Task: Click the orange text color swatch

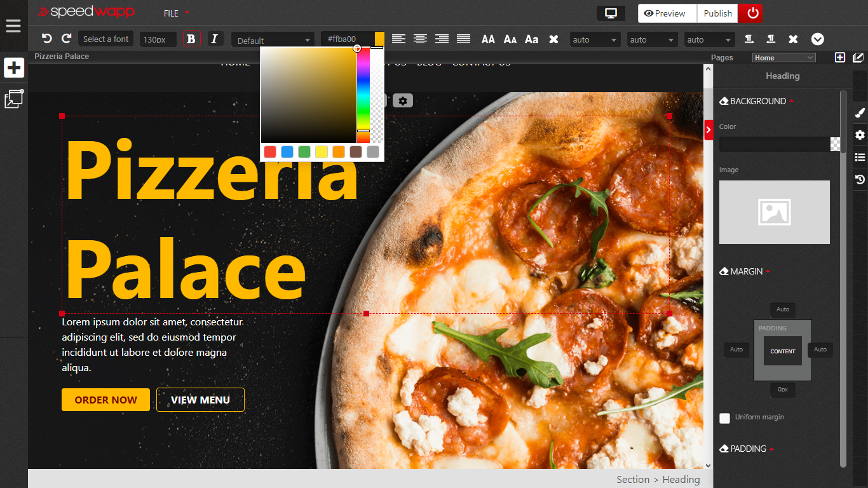Action: [379, 39]
